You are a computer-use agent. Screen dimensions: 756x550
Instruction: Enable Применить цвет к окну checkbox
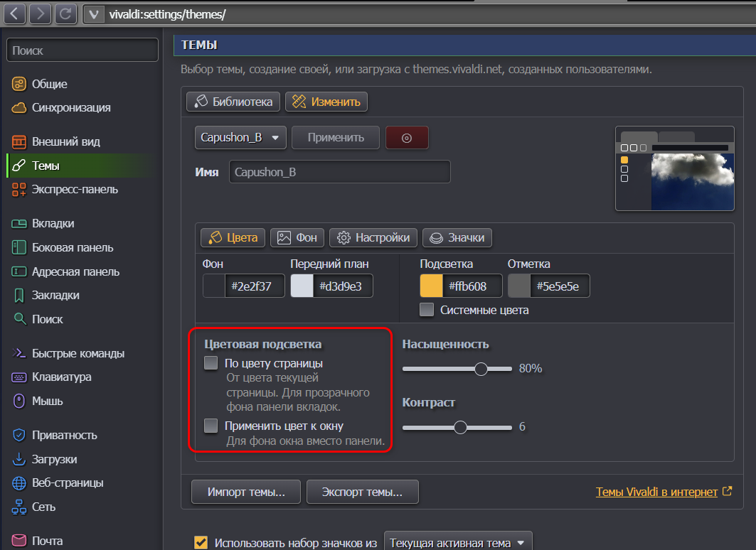tap(211, 426)
